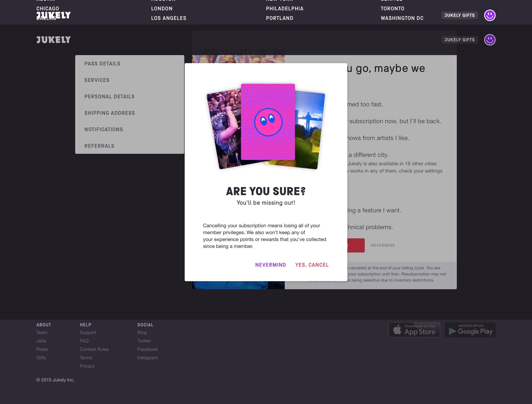Click the Gifts link under About
Viewport: 532px width, 404px height.
click(41, 358)
